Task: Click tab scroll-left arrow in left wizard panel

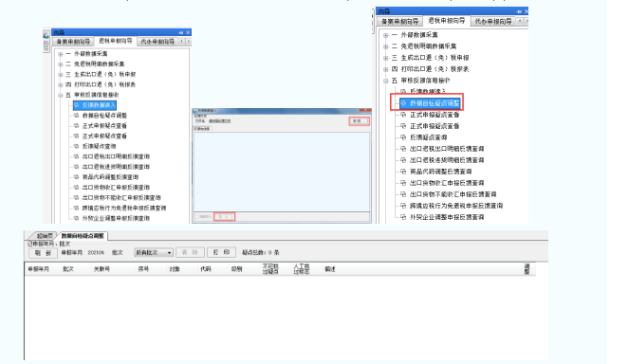Action: point(181,42)
